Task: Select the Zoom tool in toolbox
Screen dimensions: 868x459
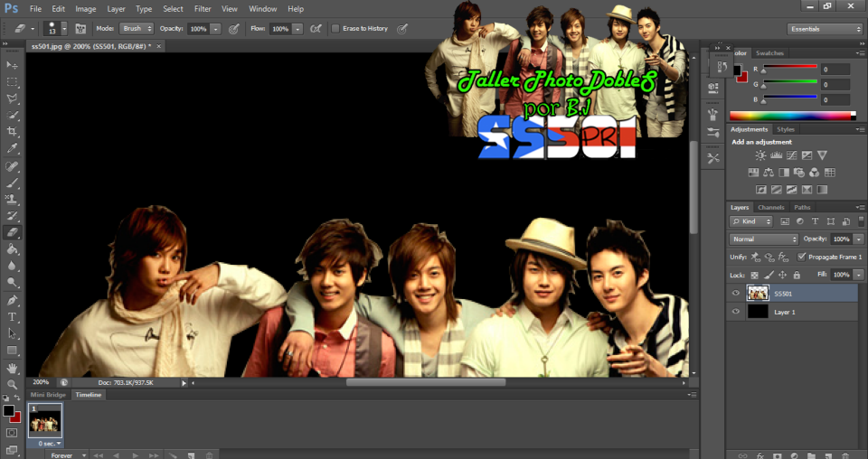Action: point(12,384)
